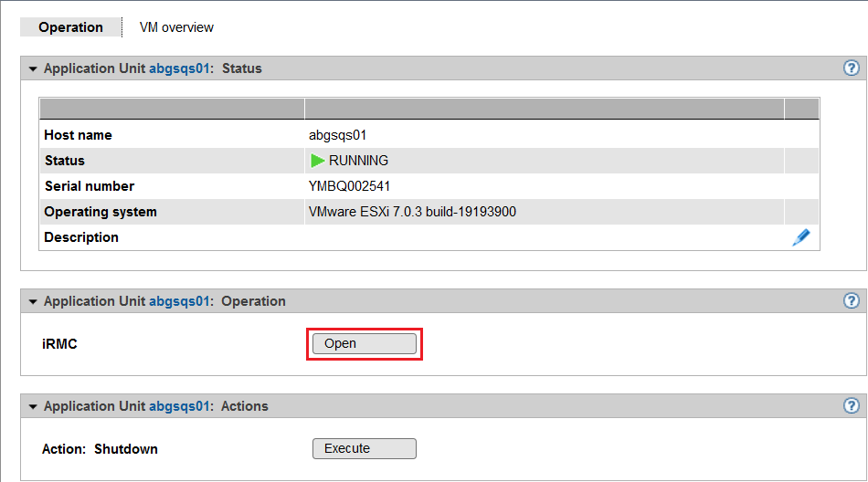Switch to the VM overview tab
868x482 pixels.
176,27
